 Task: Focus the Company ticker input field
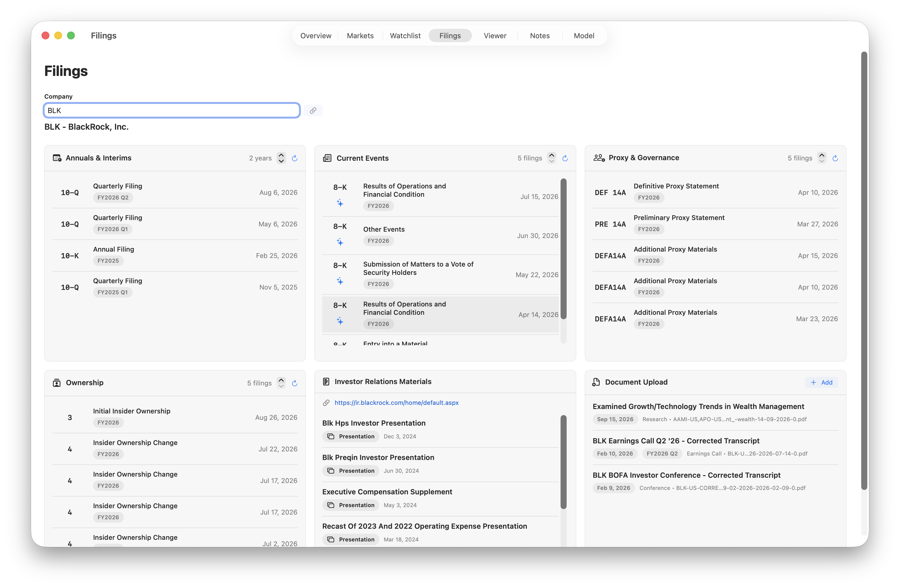[172, 110]
